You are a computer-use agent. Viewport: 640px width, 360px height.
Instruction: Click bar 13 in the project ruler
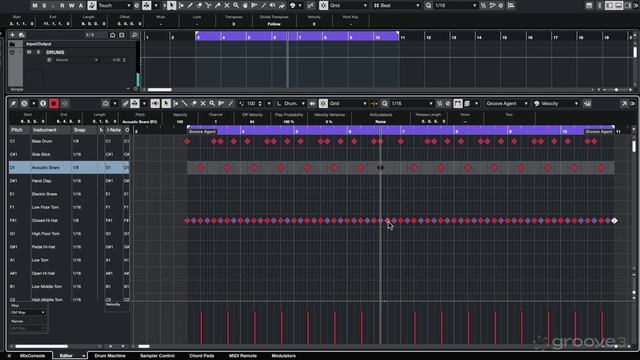click(454, 37)
